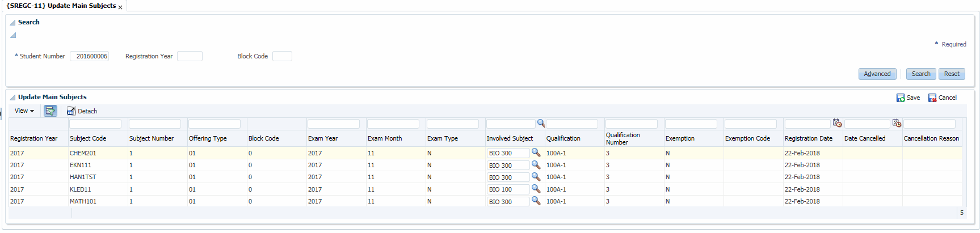Open the subject lookup for the KLED11 row

[x=536, y=189]
